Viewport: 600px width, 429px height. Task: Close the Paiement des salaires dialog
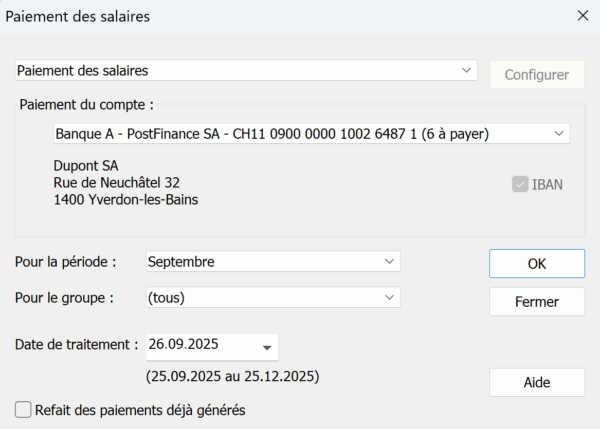point(582,16)
